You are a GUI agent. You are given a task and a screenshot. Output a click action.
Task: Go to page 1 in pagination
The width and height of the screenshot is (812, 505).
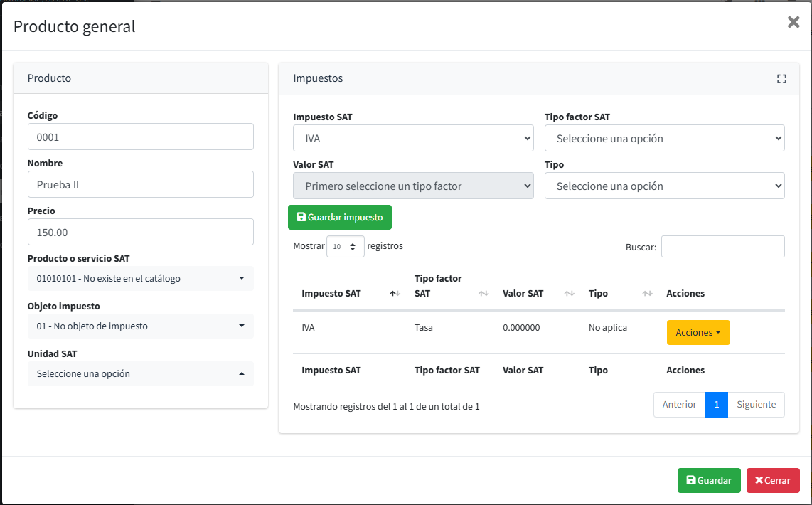coord(716,404)
